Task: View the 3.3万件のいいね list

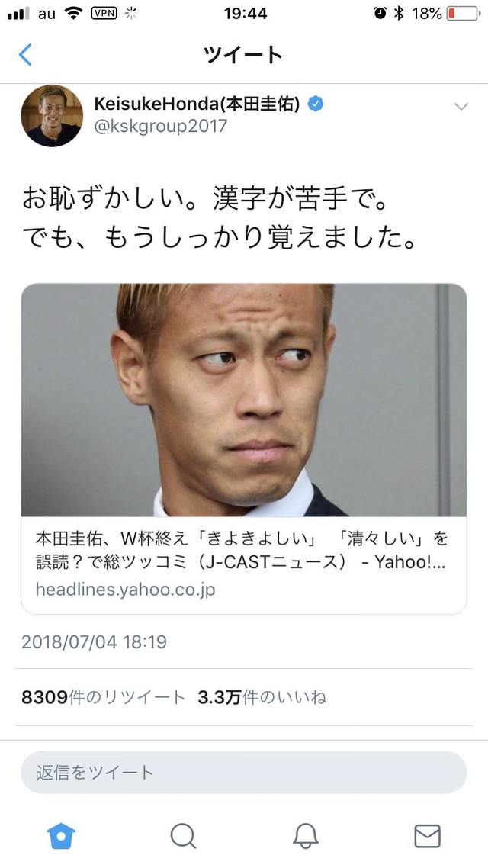Action: (262, 697)
